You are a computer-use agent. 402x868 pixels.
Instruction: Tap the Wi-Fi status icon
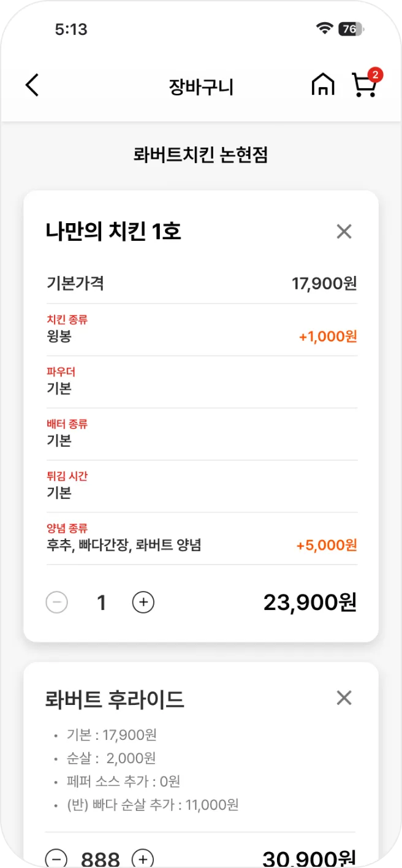click(x=323, y=27)
